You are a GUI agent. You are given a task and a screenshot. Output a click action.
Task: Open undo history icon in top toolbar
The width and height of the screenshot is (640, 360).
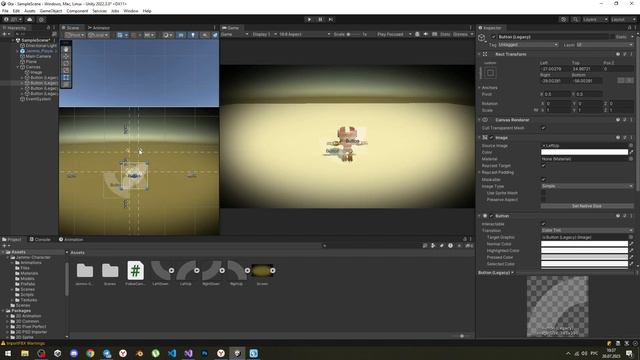pos(564,19)
